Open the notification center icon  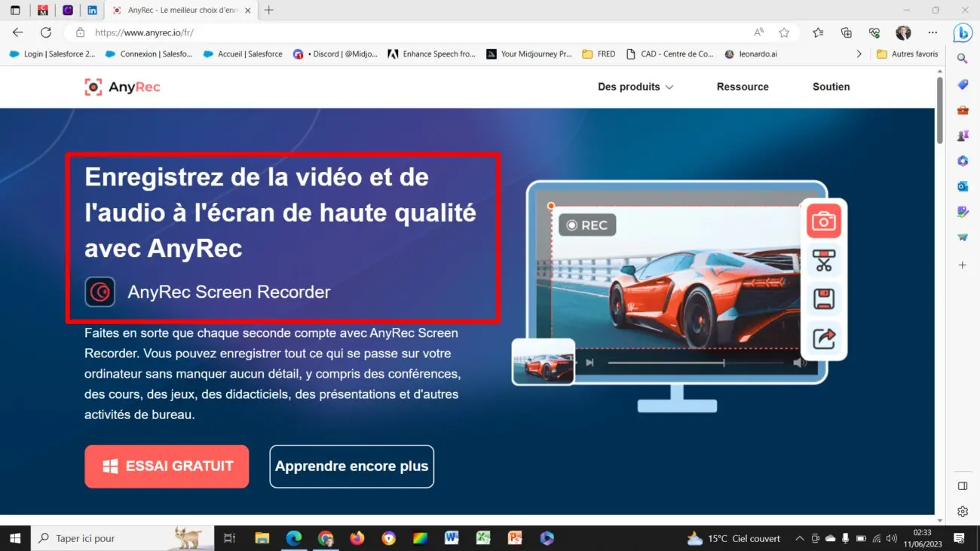click(x=959, y=538)
